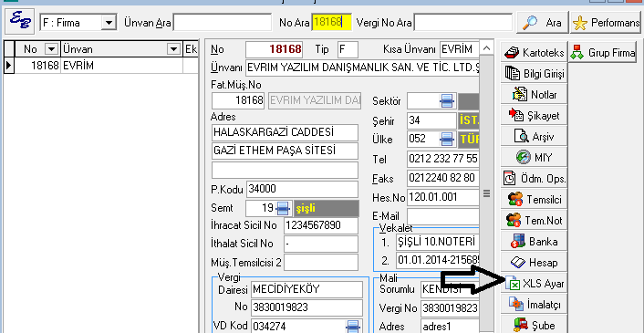Click the form scrollbar up arrow
The image size is (644, 333).
tap(486, 48)
